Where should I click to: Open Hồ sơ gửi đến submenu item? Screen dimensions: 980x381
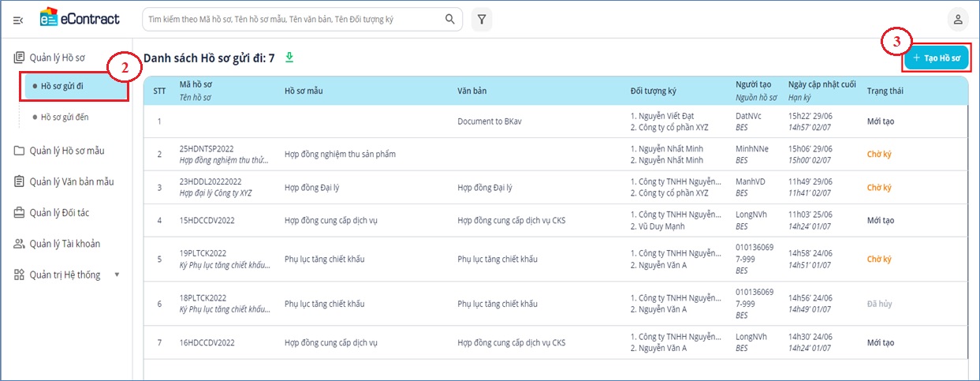coord(65,118)
